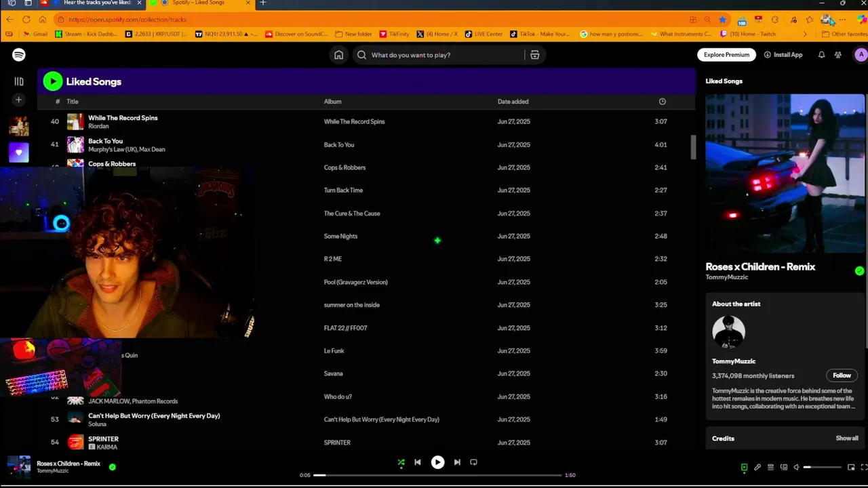This screenshot has width=868, height=488.
Task: Select track 'Back To You'
Action: click(x=105, y=141)
